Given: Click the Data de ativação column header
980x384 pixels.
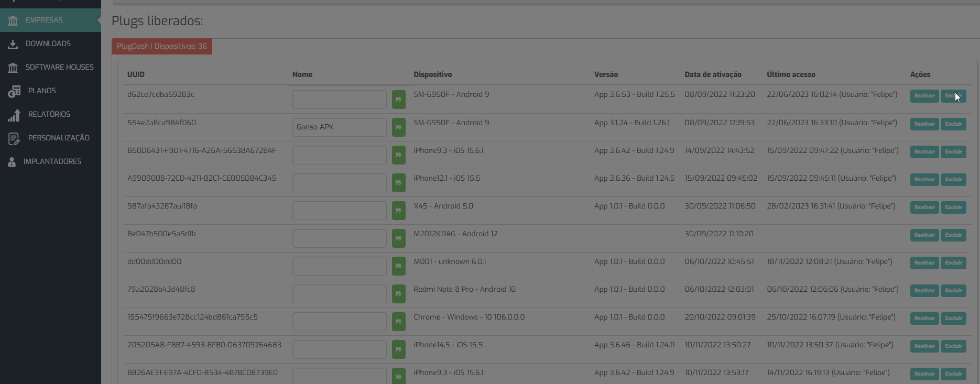Looking at the screenshot, I should [x=713, y=74].
